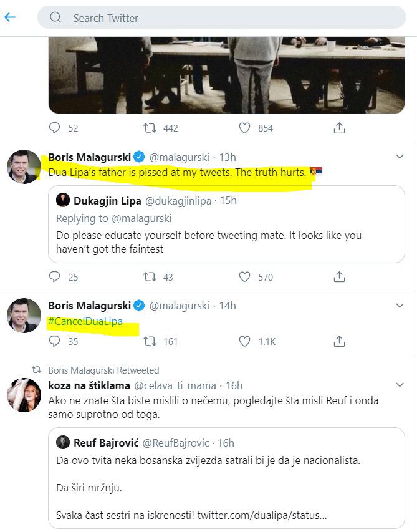This screenshot has width=417, height=532.
Task: Open options chevron on 14h Malagurski tweet
Action: [400, 306]
